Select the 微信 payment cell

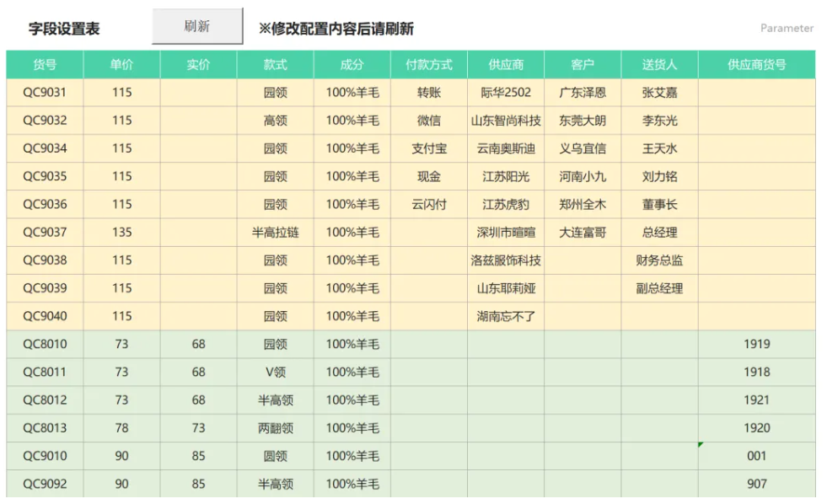click(429, 121)
